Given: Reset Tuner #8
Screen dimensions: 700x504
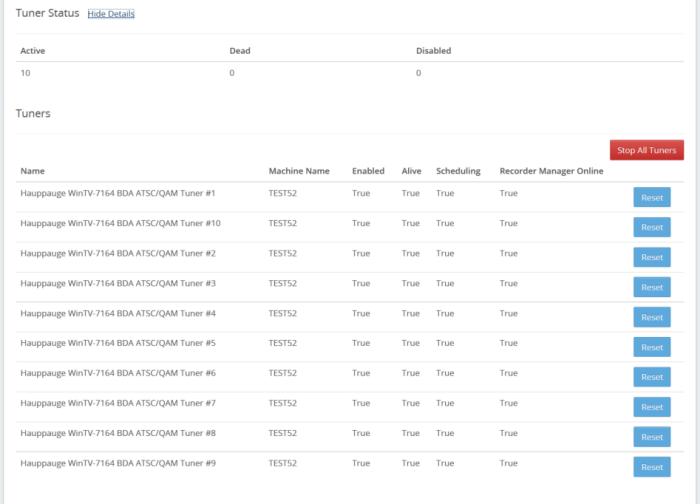Looking at the screenshot, I should (x=652, y=437).
